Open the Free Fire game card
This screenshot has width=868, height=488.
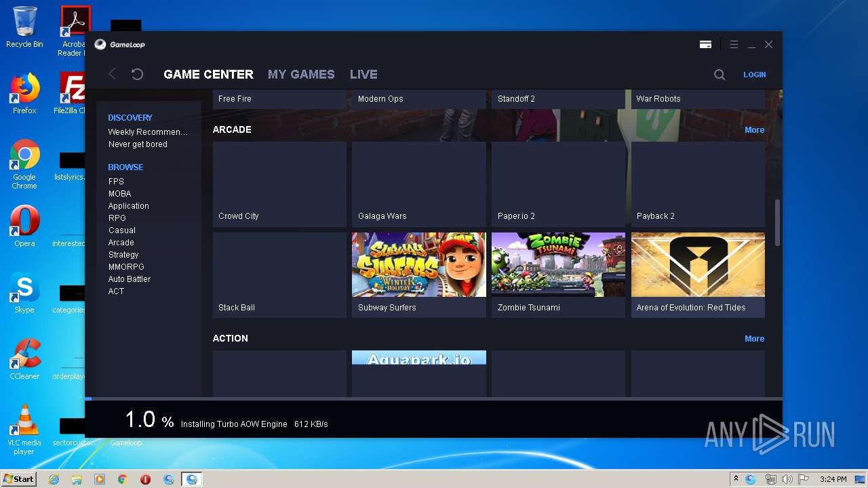(279, 99)
